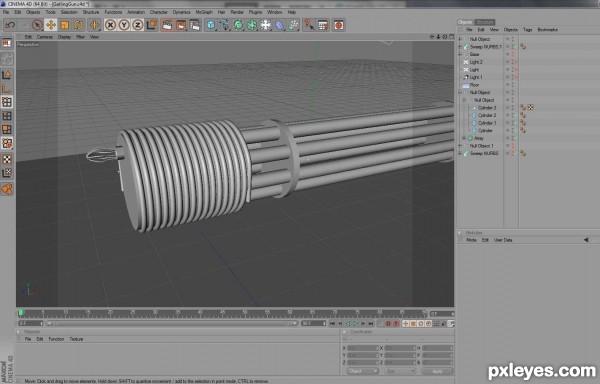Expand the Base object
Viewport: 600px width, 384px height.
pyautogui.click(x=460, y=54)
